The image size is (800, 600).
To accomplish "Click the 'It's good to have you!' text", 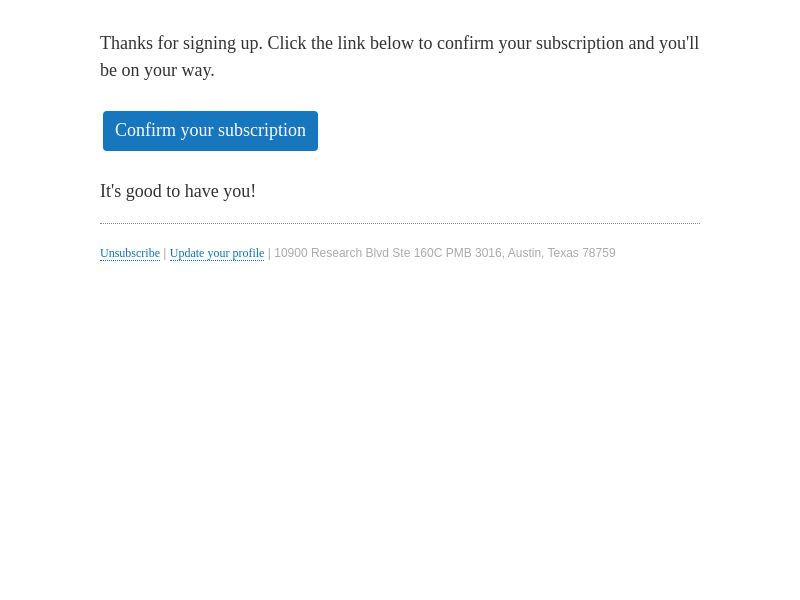I will [x=178, y=191].
